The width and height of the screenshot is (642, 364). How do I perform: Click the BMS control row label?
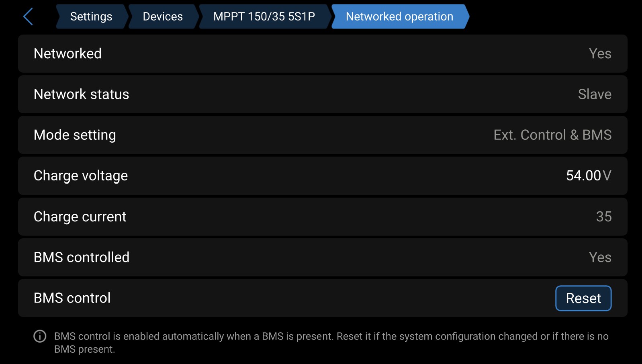(72, 298)
